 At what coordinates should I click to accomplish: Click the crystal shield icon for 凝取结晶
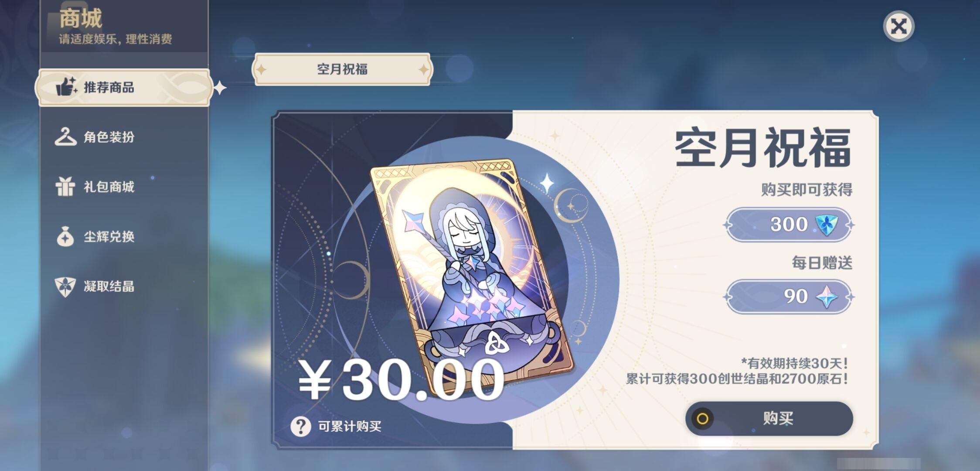65,287
